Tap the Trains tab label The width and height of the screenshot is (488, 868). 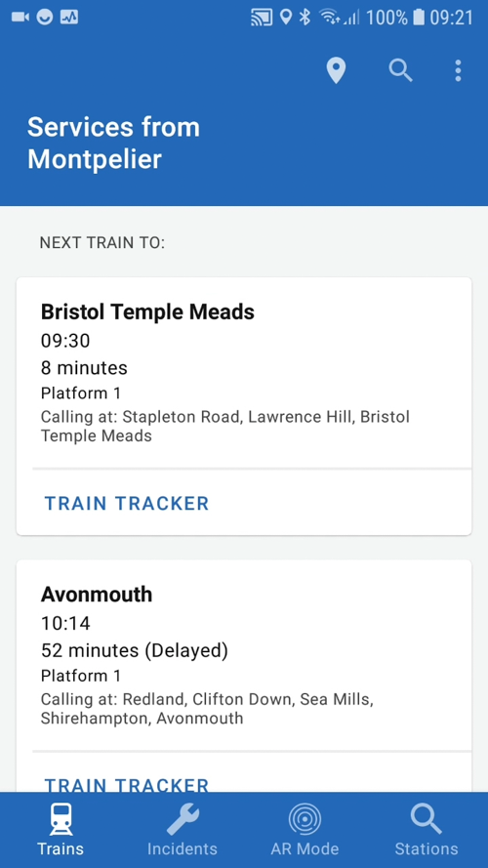(61, 848)
